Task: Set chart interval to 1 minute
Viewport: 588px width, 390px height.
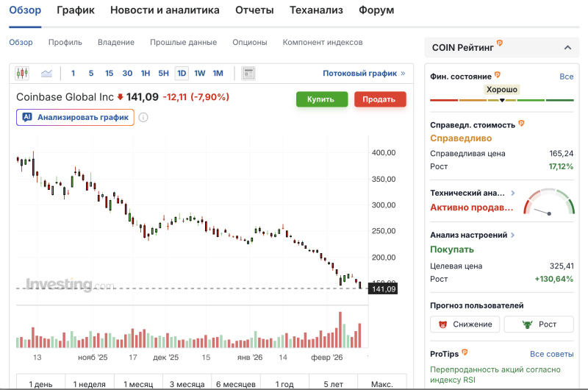Action: pos(73,73)
